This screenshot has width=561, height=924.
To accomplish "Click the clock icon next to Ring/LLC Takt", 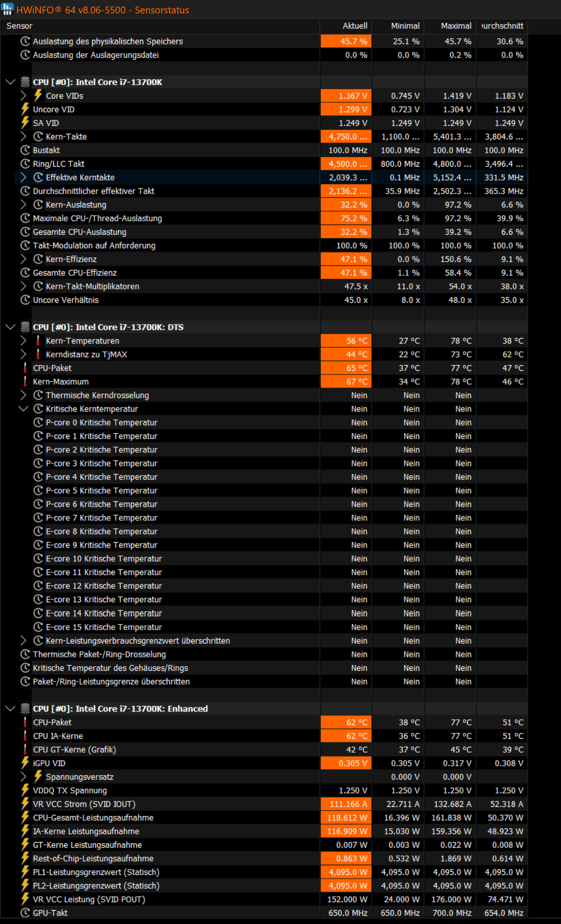I will [x=25, y=164].
